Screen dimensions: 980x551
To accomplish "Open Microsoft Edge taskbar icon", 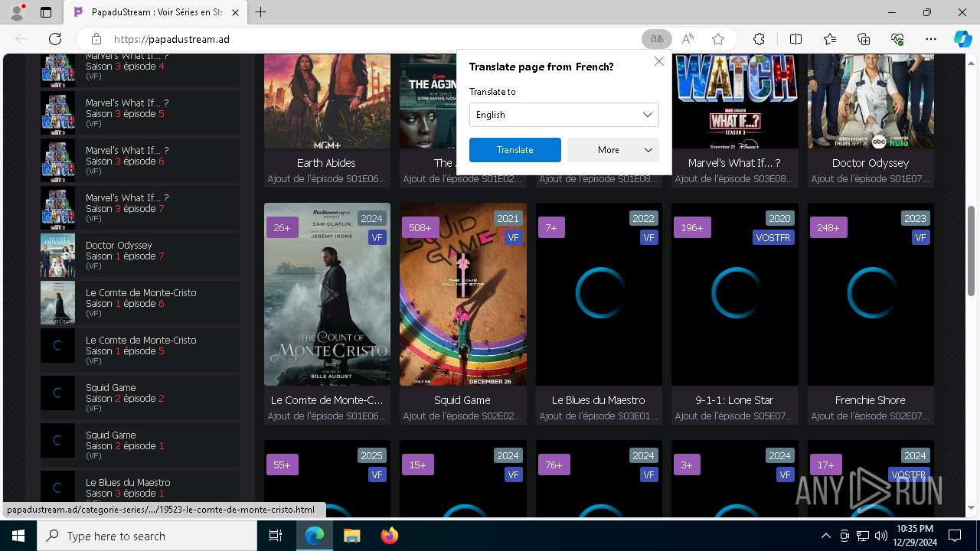I will click(x=315, y=536).
